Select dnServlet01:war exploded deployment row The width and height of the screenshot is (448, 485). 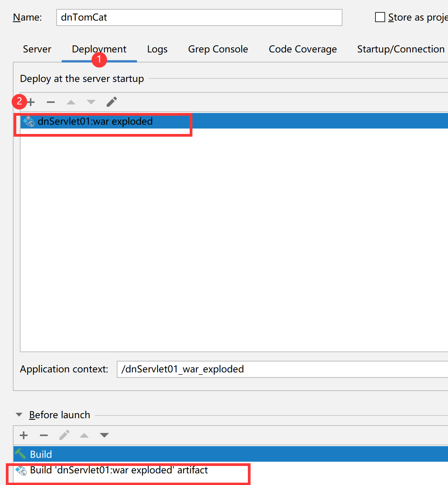click(234, 121)
